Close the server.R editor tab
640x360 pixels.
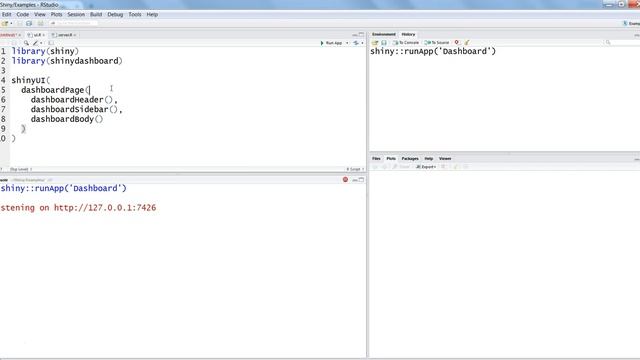click(75, 35)
